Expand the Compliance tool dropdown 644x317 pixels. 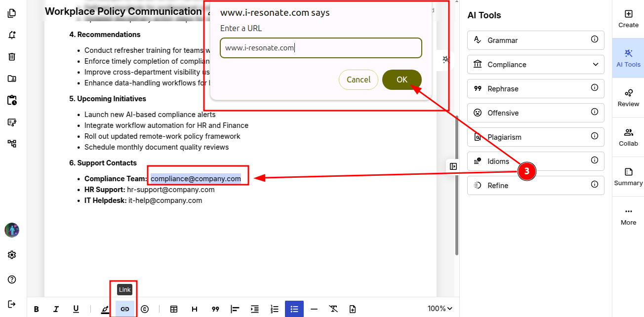595,65
